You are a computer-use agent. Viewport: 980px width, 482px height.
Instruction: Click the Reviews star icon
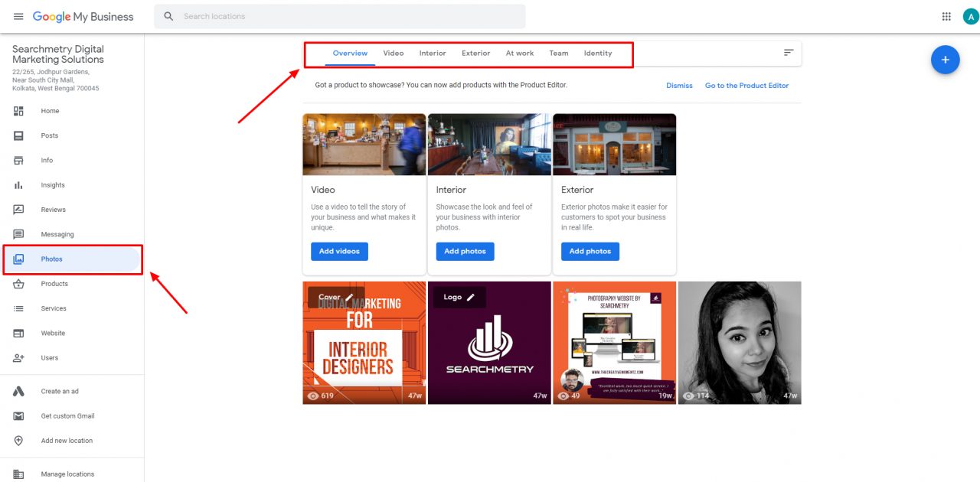pos(19,210)
